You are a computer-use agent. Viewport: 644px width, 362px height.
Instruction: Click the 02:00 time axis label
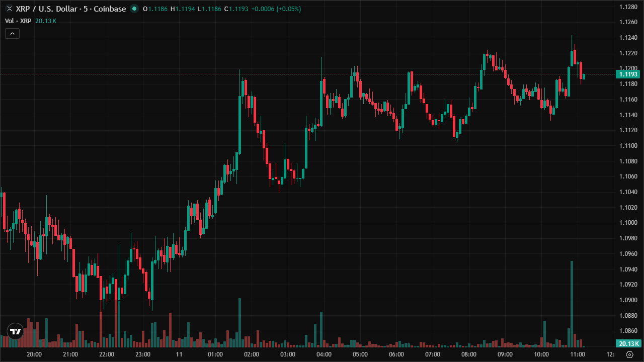tap(252, 354)
